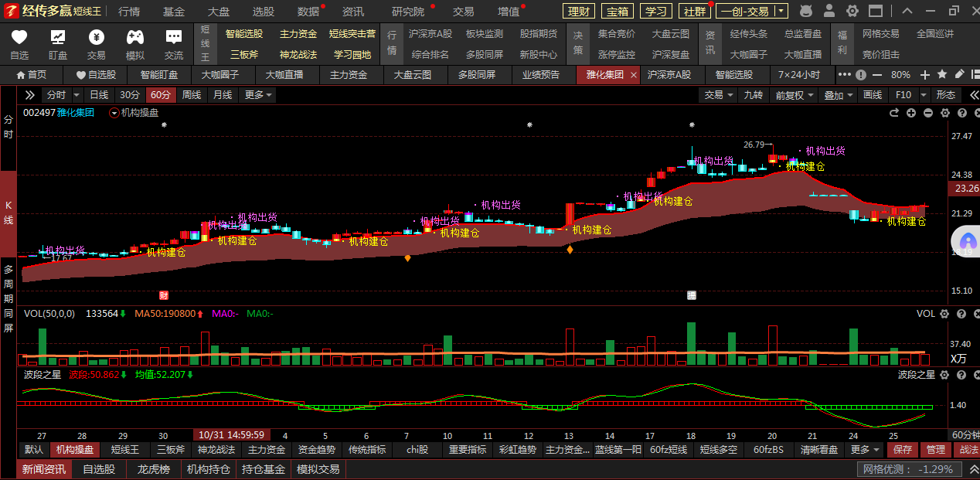Open VOL panel help question-mark icon
Screen dimensions: 980x480
[x=961, y=314]
